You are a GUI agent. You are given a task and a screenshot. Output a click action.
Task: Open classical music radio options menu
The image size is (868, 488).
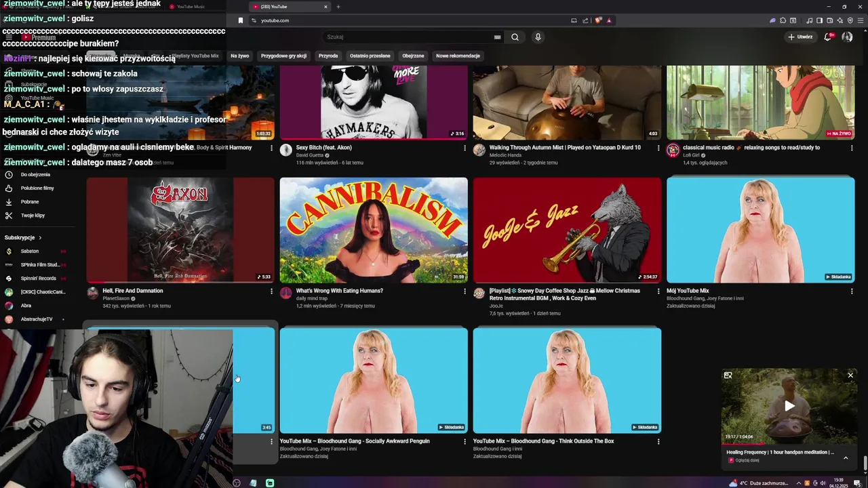click(x=852, y=148)
